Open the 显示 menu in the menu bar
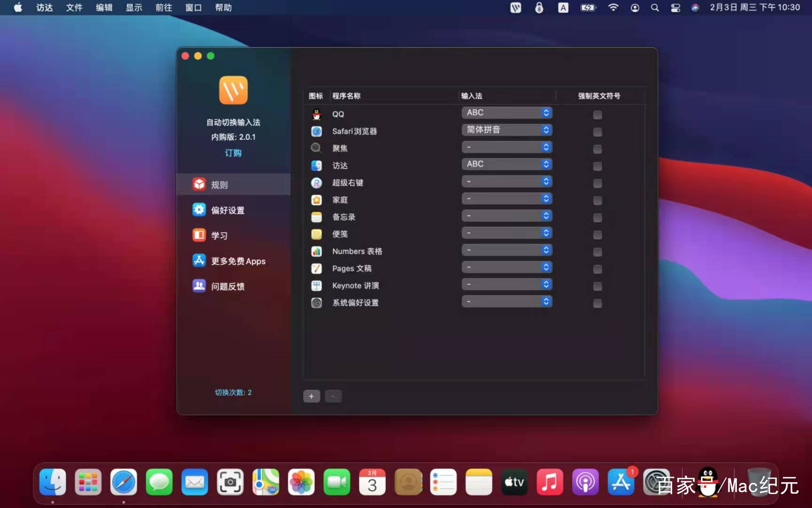The width and height of the screenshot is (812, 508). [x=133, y=8]
